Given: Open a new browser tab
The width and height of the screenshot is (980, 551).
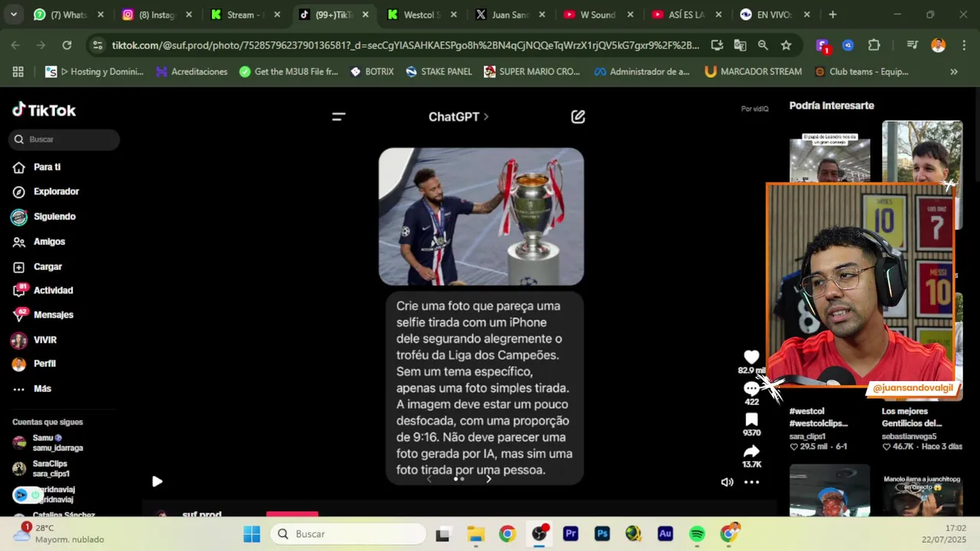Looking at the screenshot, I should [x=832, y=15].
